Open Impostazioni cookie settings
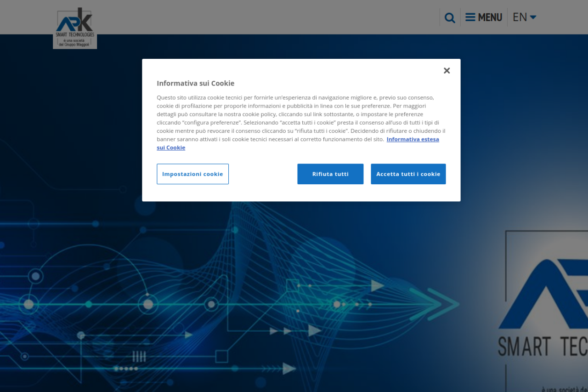588x392 pixels. point(192,174)
